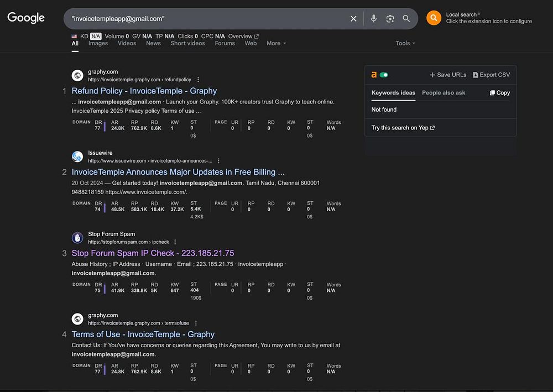Click graphy.com favicon for refundpolicy result
Image resolution: width=553 pixels, height=392 pixels.
coord(77,75)
